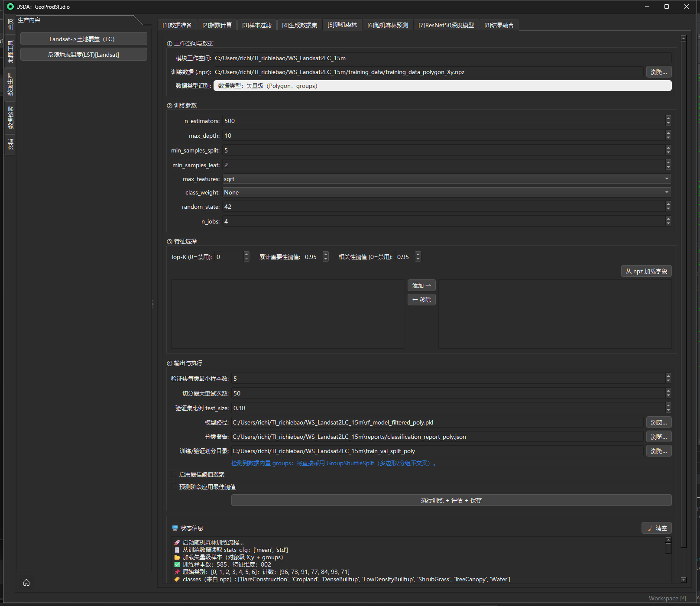Switch to the [6]随机森林预测 tab
700x606 pixels.
(x=387, y=25)
